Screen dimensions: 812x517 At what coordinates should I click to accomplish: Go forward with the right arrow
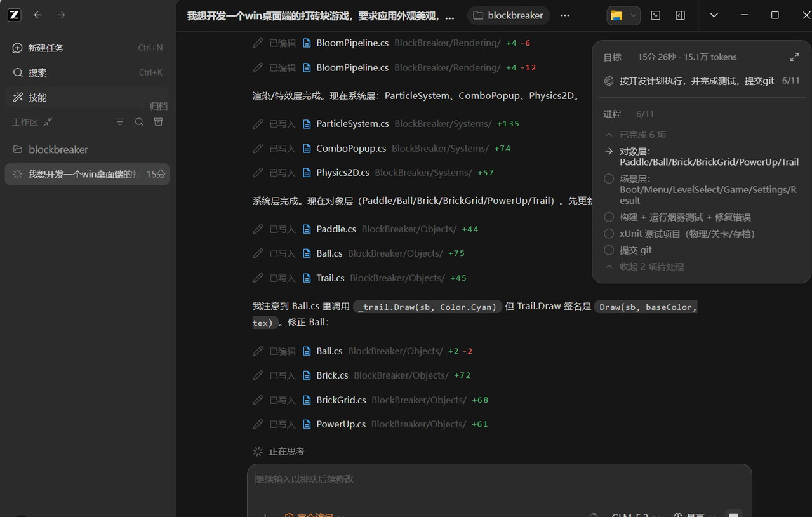62,15
